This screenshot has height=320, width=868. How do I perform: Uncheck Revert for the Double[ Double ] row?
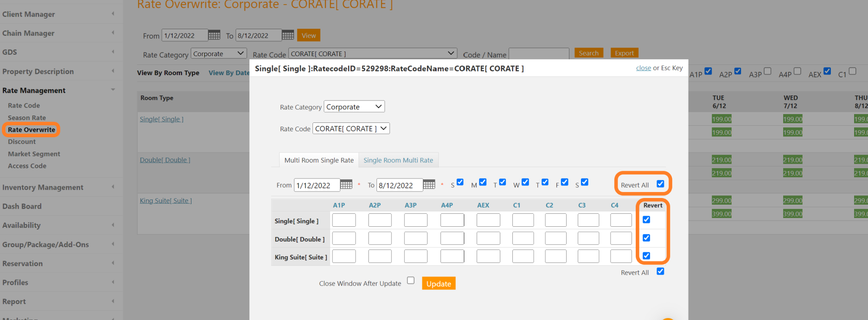click(x=646, y=238)
